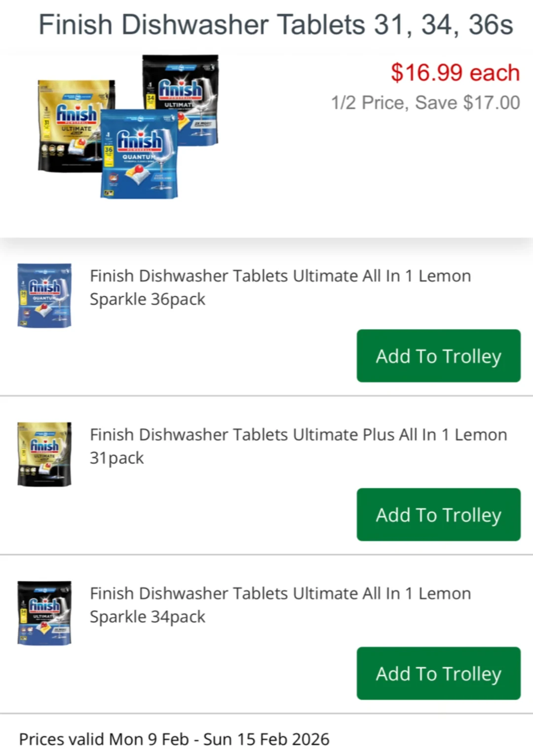
Task: Click the $16.99 each price
Action: tap(455, 73)
